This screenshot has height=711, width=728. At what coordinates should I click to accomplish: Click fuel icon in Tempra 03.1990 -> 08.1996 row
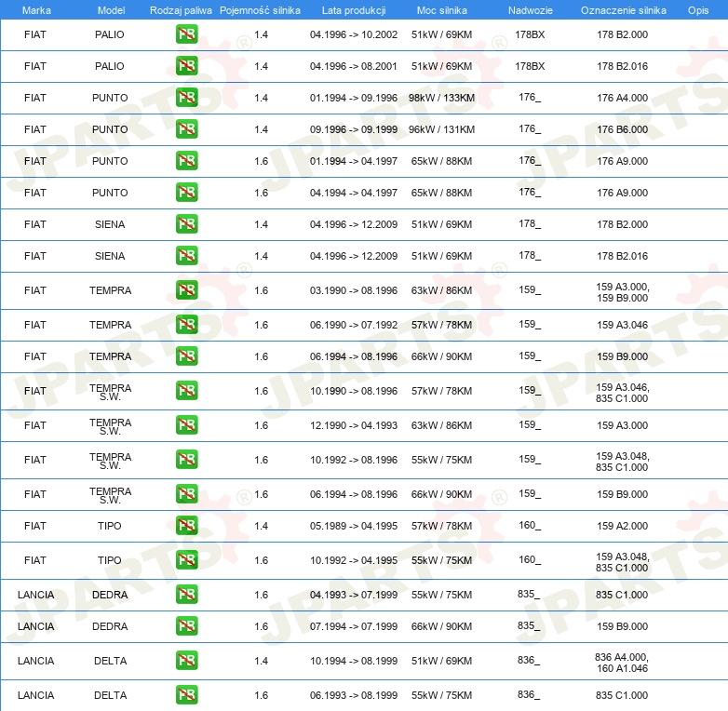coord(186,290)
